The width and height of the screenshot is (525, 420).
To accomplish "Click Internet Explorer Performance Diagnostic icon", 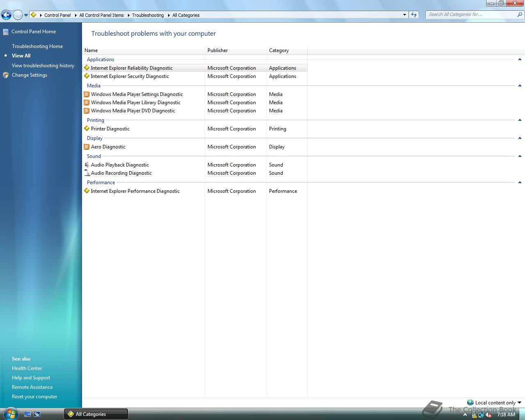I will tap(87, 191).
